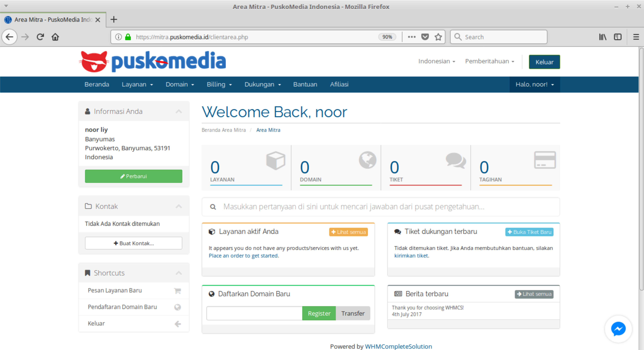Open the TAGIHAN stat tile

pyautogui.click(x=515, y=168)
